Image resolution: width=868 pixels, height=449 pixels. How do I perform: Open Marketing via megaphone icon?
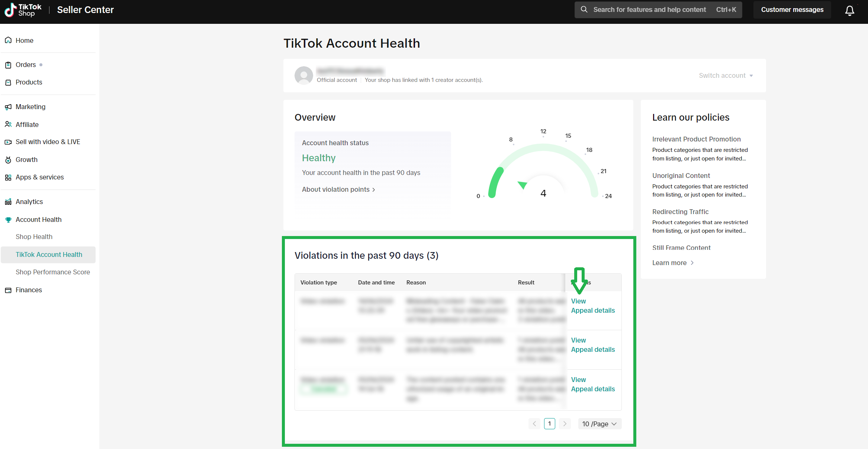coord(8,107)
